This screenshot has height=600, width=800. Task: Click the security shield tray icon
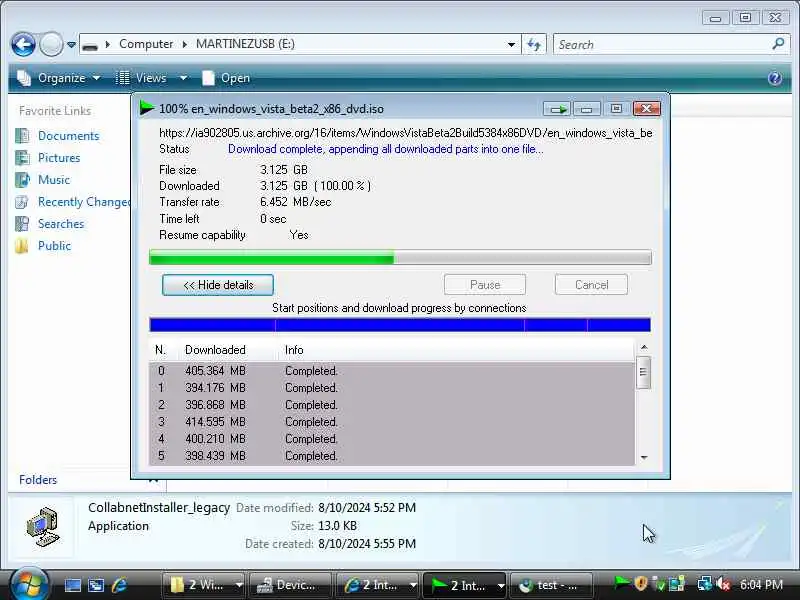(x=641, y=583)
